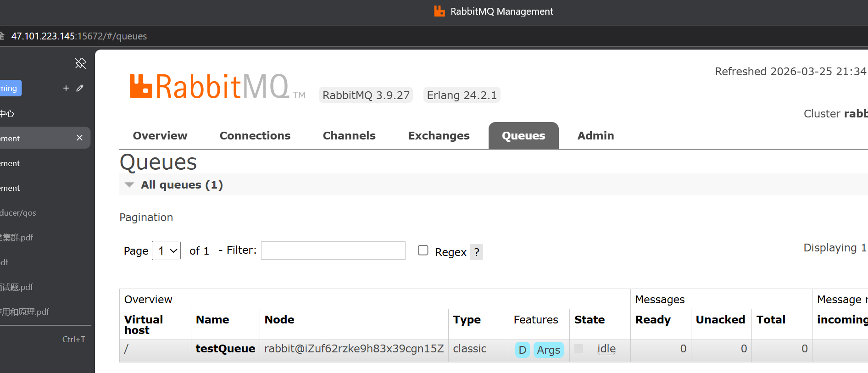Open the Exchanges tab

(439, 136)
